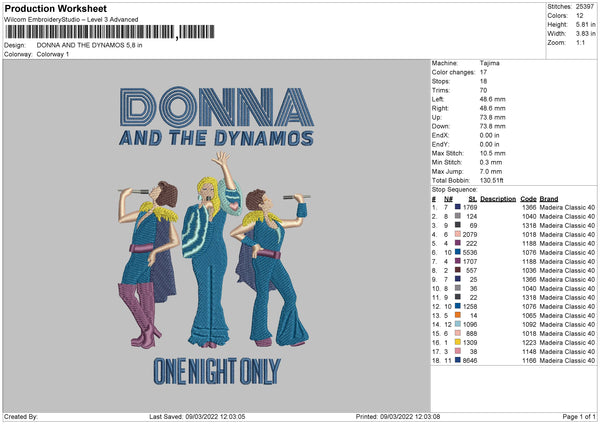Click the width value '3.83 in'
Viewport: 600px width, 424px height.
[585, 34]
